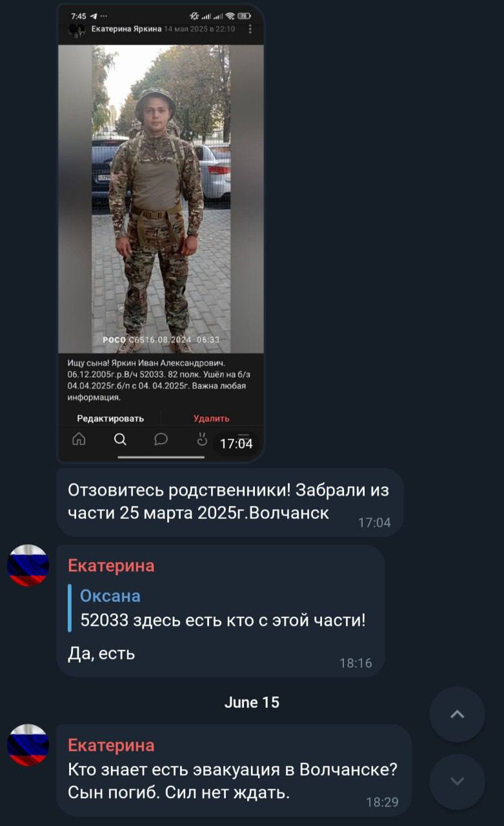The height and width of the screenshot is (826, 504).
Task: Open the avatar beside the evacuation question message
Action: click(x=28, y=745)
